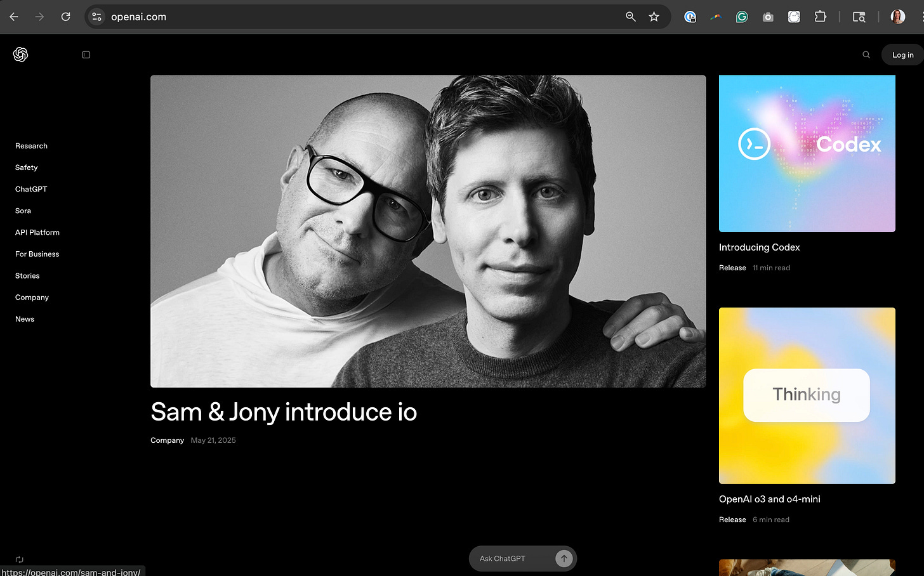This screenshot has height=576, width=924.
Task: Open News in sidebar
Action: coord(25,319)
